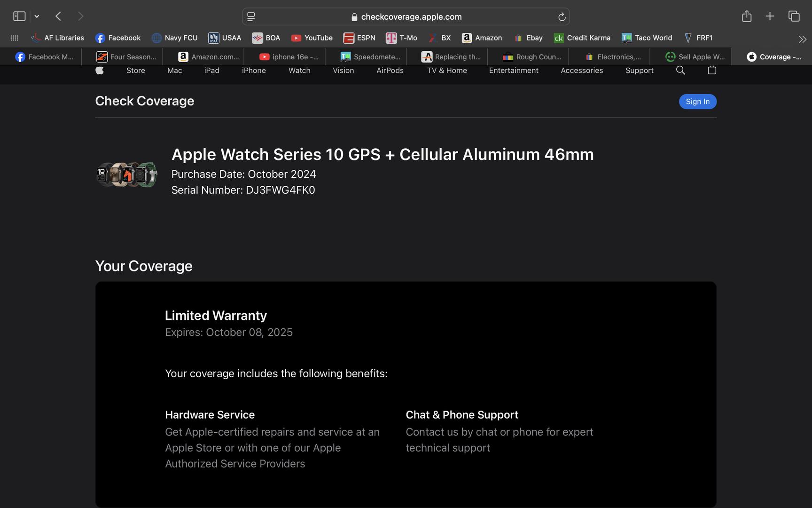
Task: Open BOA bookmark
Action: (266, 38)
